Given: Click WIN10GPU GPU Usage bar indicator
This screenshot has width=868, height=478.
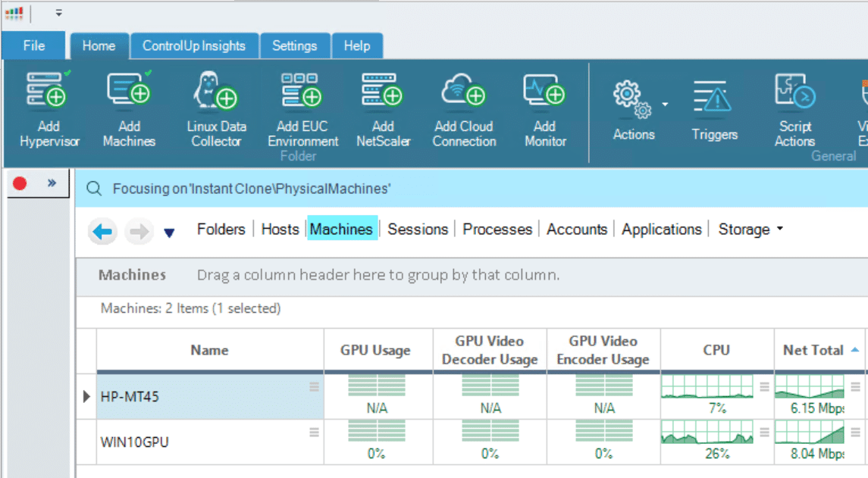Looking at the screenshot, I should coord(377,430).
